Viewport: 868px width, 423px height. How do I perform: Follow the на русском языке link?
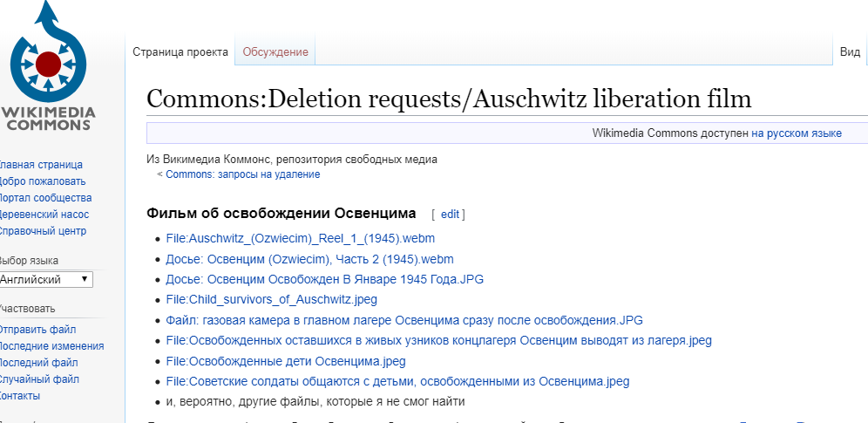coord(796,133)
